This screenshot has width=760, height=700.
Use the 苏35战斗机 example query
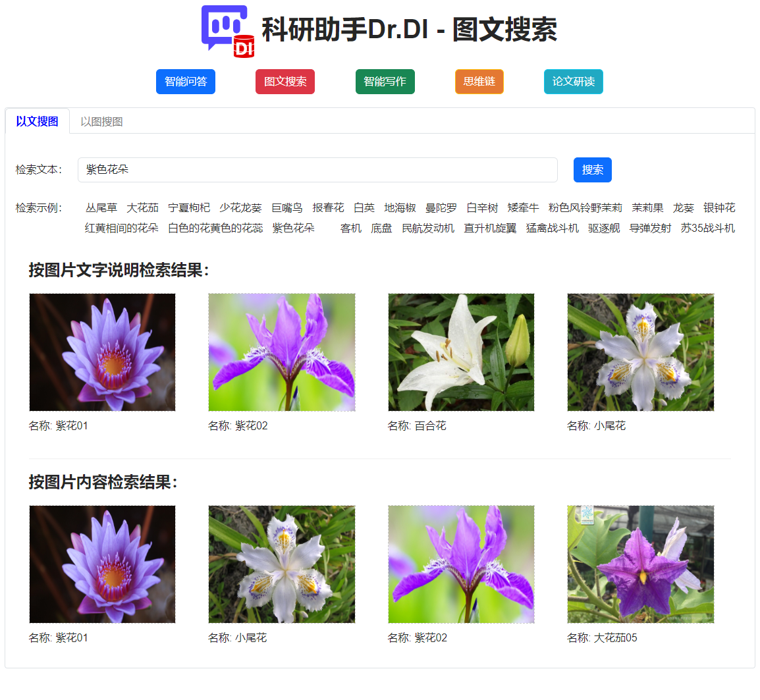pos(708,228)
